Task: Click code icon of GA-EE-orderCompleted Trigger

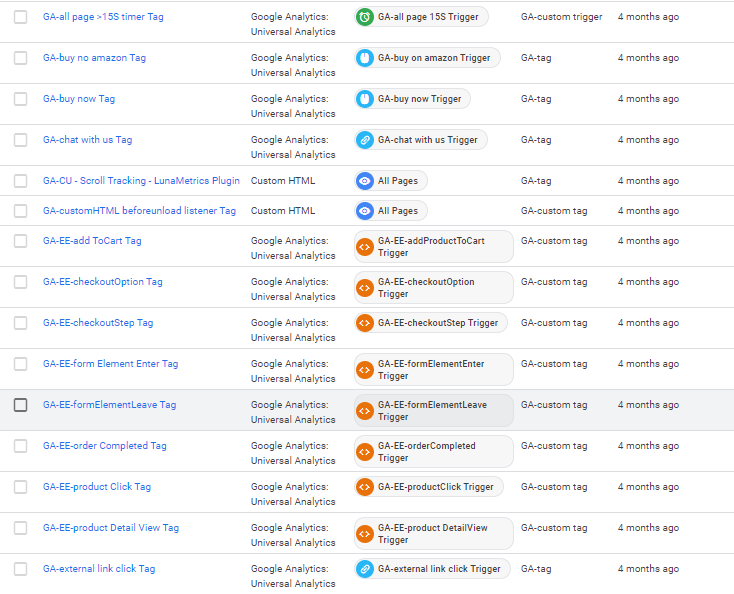Action: tap(365, 452)
